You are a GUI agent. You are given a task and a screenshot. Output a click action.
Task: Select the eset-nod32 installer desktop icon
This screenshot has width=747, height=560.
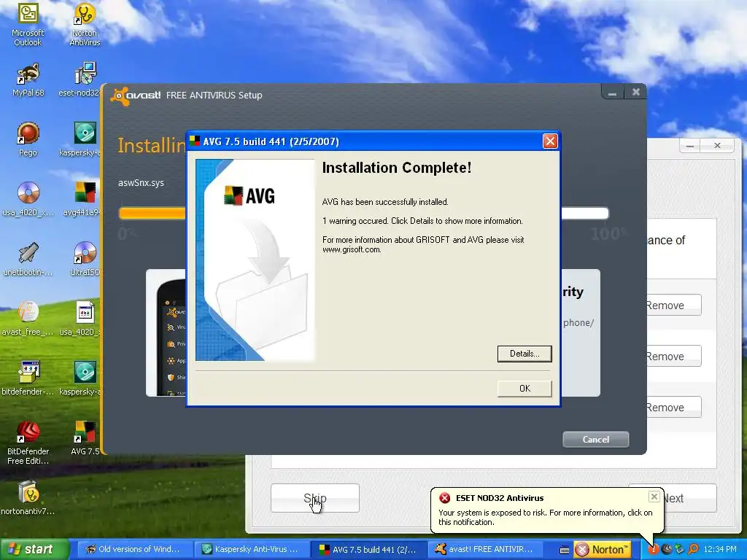point(80,79)
